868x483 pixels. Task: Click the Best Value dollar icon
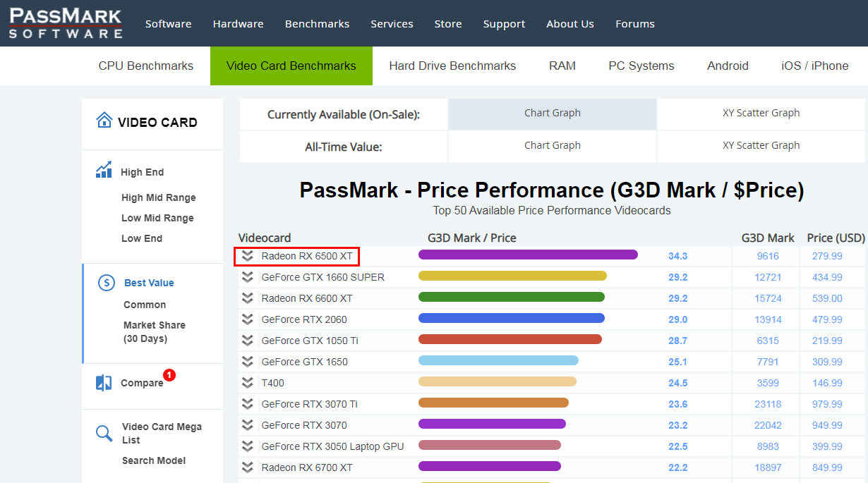(106, 283)
